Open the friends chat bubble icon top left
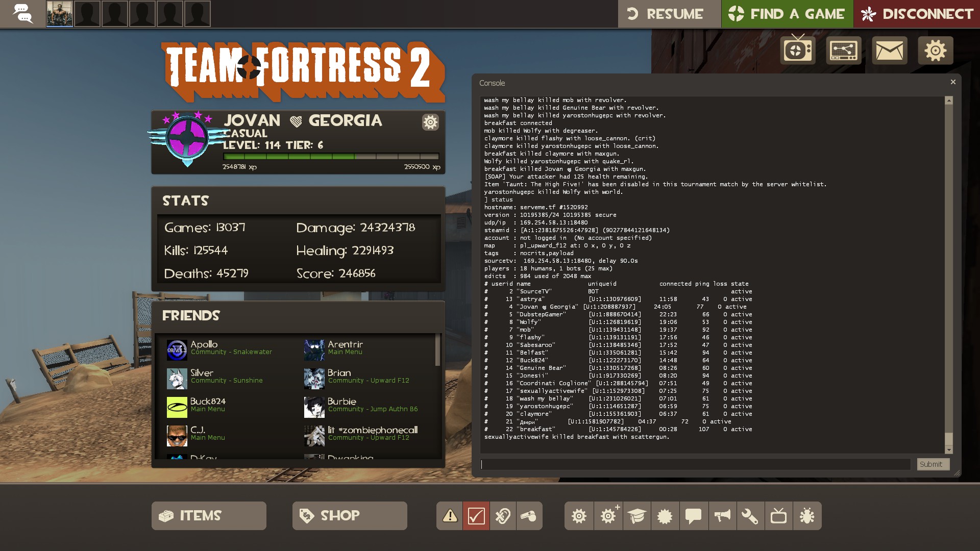This screenshot has width=980, height=551. click(22, 14)
